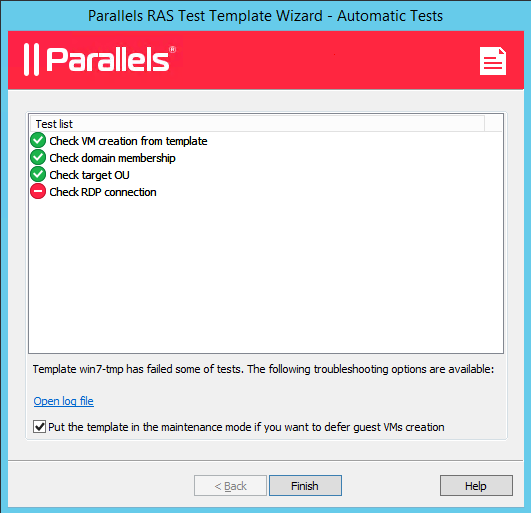Click the Parallels double-bar logo mark
The width and height of the screenshot is (531, 513).
(x=31, y=60)
